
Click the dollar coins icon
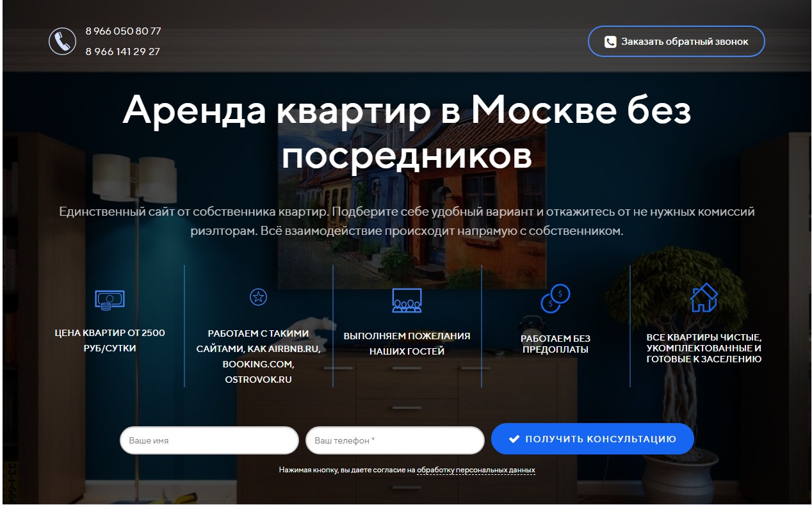(555, 298)
